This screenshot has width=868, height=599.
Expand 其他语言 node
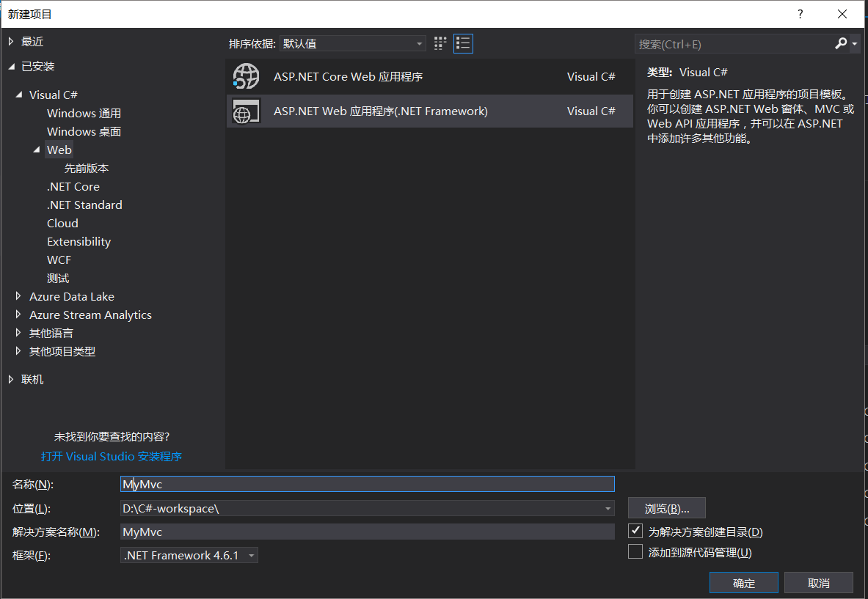(x=18, y=333)
